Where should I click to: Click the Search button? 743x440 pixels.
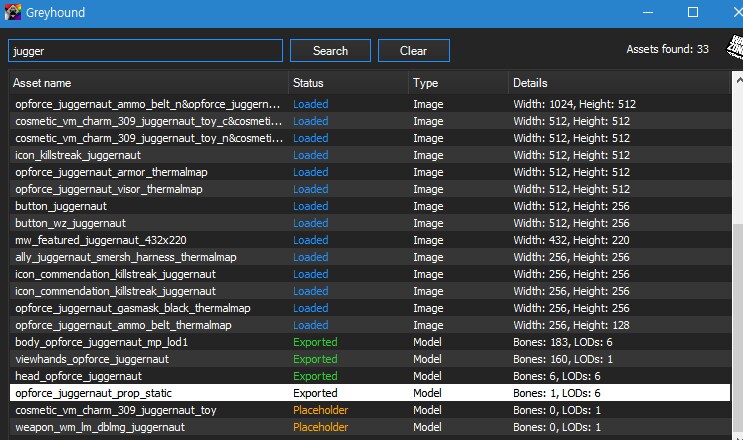click(330, 51)
